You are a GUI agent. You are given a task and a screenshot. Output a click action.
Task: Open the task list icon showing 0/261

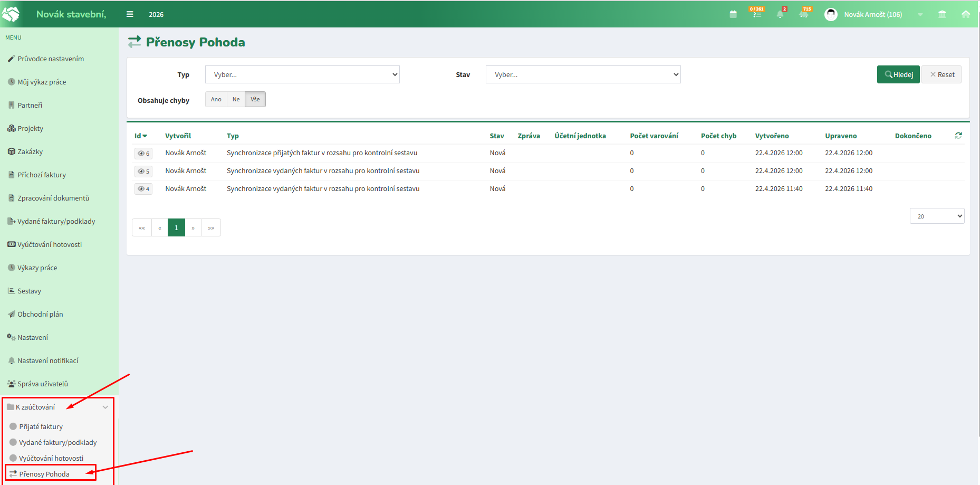pos(757,14)
